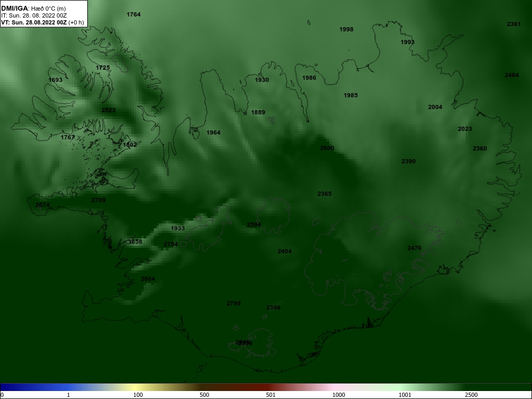
Task: Click the map value 1964
Action: (213, 132)
